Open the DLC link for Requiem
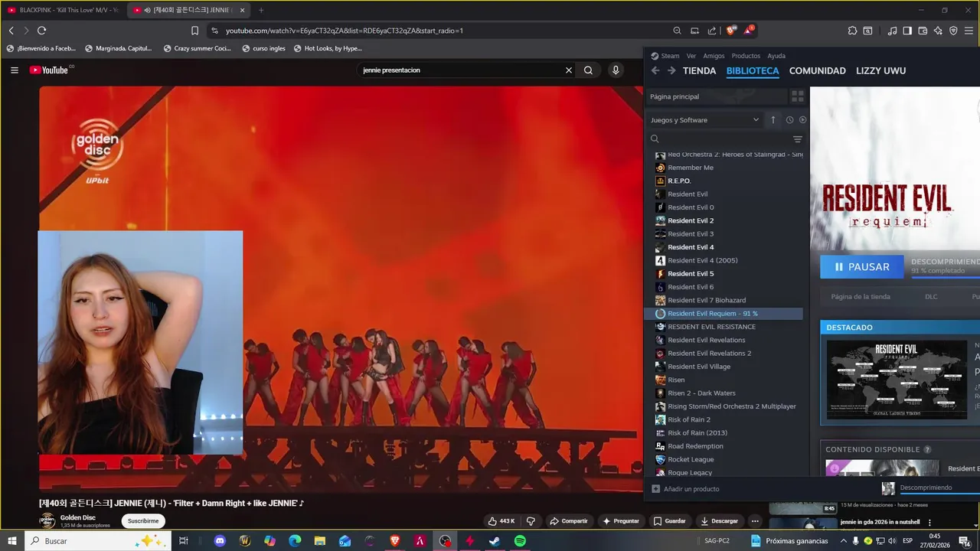 coord(931,297)
